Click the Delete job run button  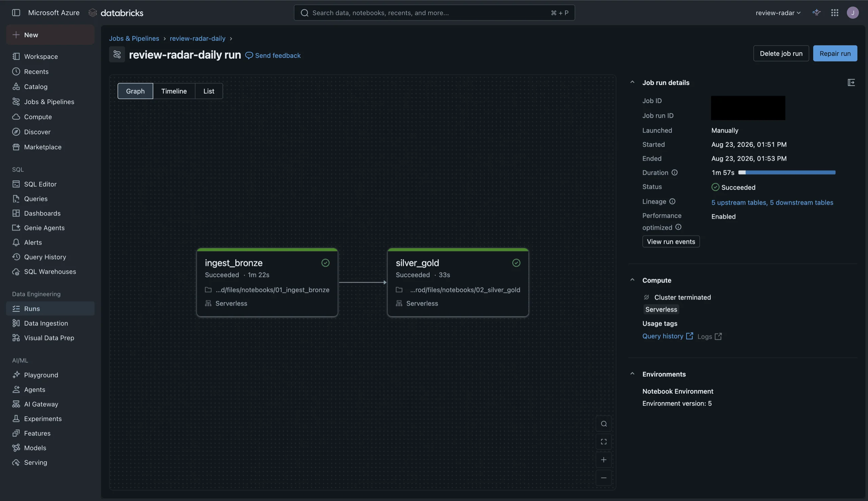pyautogui.click(x=781, y=53)
